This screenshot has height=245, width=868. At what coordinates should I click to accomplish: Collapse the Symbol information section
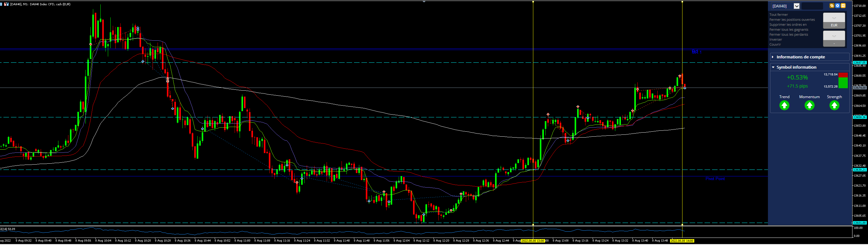coord(810,67)
